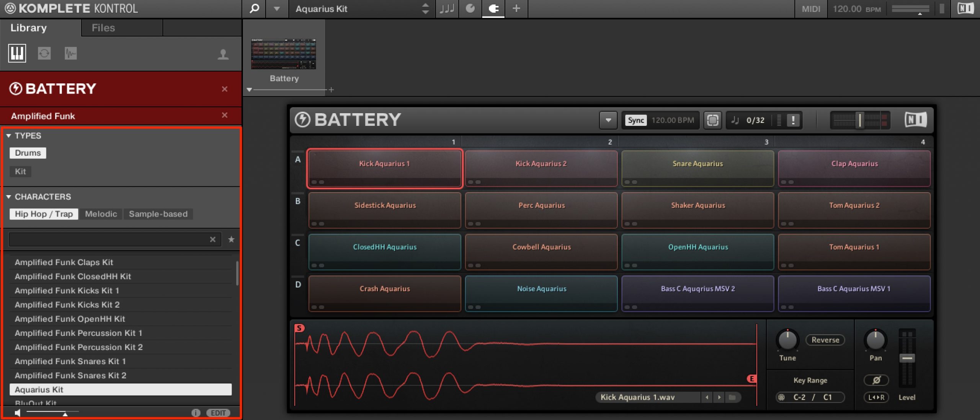The width and height of the screenshot is (980, 420).
Task: Open the preset menu arrow beside search
Action: click(276, 8)
